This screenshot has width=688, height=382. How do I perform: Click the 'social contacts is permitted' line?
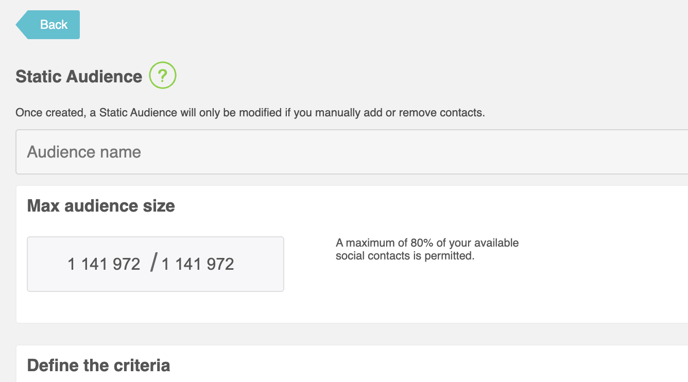[405, 256]
